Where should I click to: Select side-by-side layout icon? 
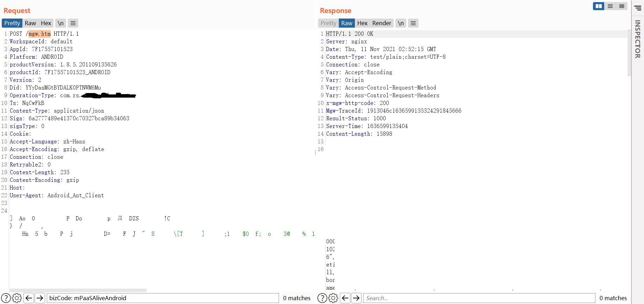(x=599, y=6)
